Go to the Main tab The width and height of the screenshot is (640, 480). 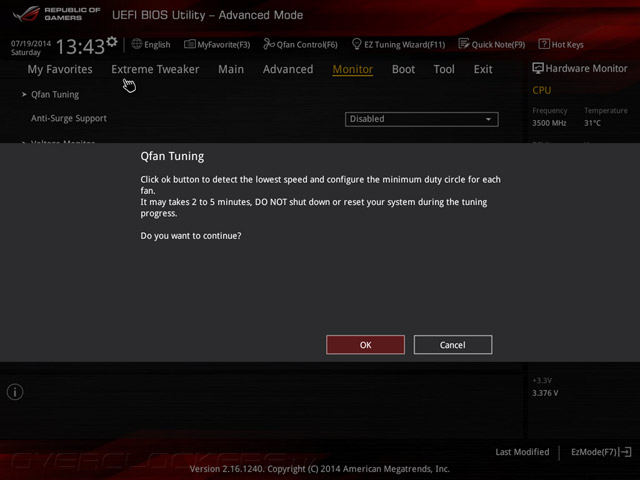pyautogui.click(x=231, y=69)
